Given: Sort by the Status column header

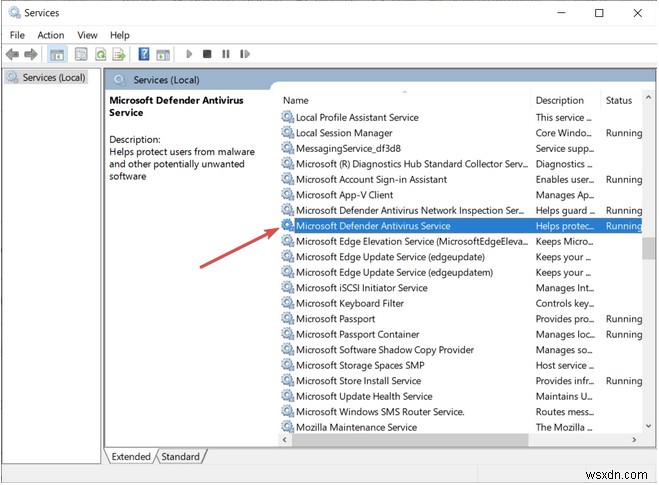Looking at the screenshot, I should point(619,101).
